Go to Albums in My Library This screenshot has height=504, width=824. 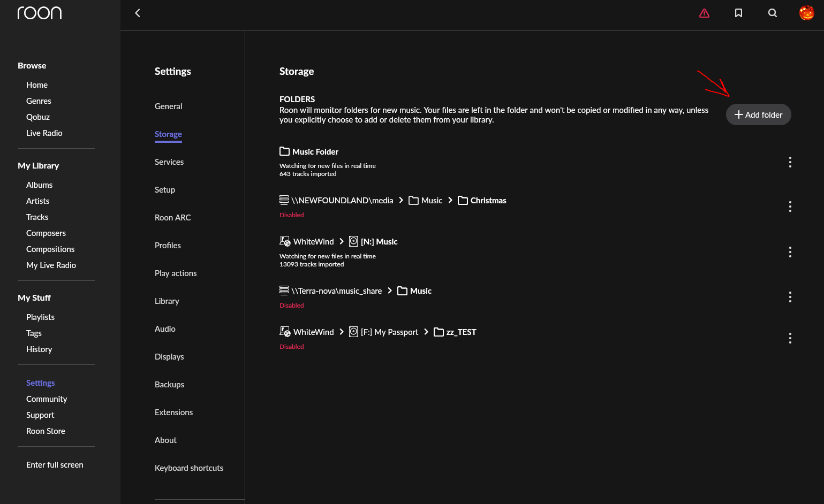39,185
